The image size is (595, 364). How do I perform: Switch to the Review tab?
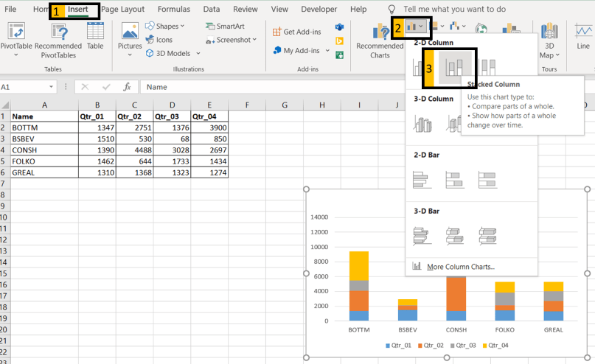[245, 9]
